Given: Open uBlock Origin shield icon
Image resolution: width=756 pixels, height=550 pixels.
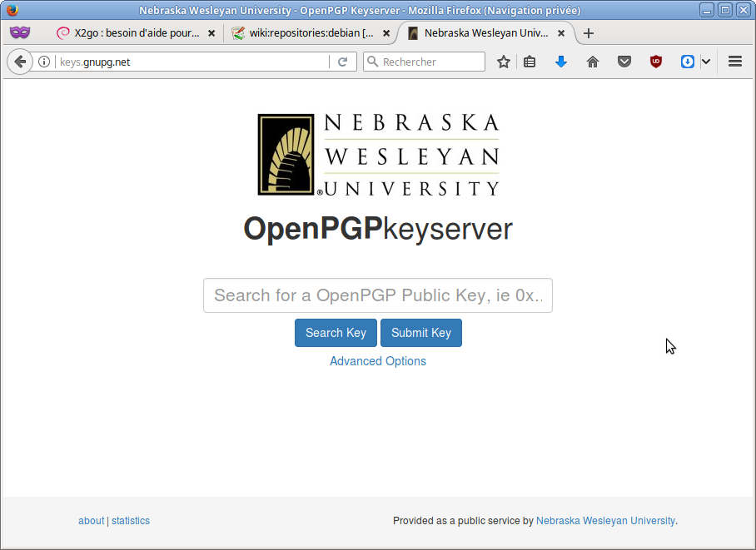Looking at the screenshot, I should point(656,62).
